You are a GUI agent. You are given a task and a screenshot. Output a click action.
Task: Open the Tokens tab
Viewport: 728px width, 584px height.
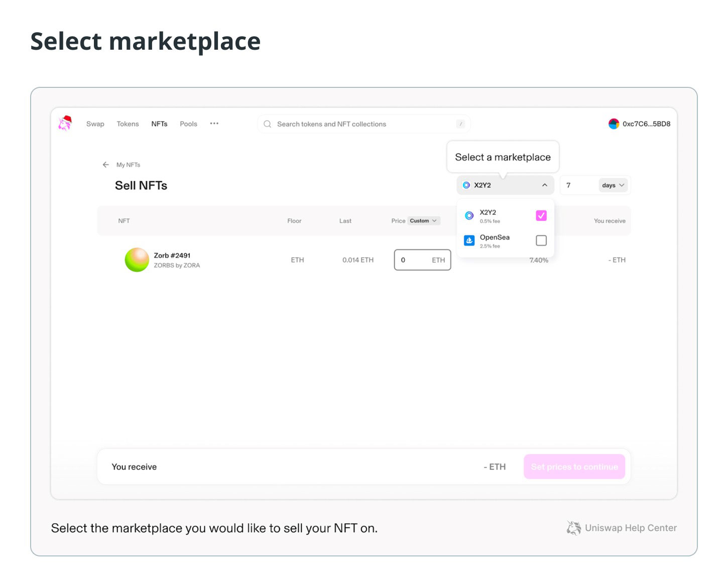click(128, 124)
